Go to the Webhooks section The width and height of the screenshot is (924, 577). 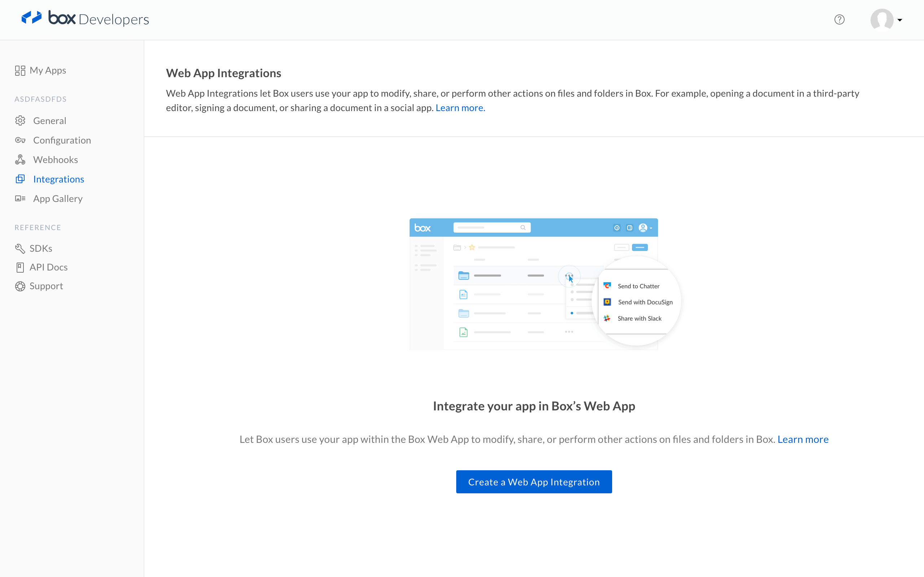coord(55,159)
